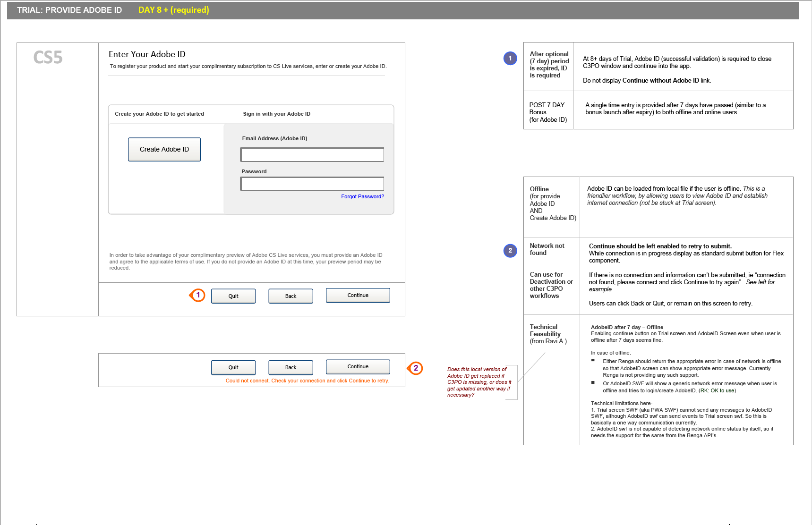
Task: Click the Create Adobe ID button
Action: (164, 149)
